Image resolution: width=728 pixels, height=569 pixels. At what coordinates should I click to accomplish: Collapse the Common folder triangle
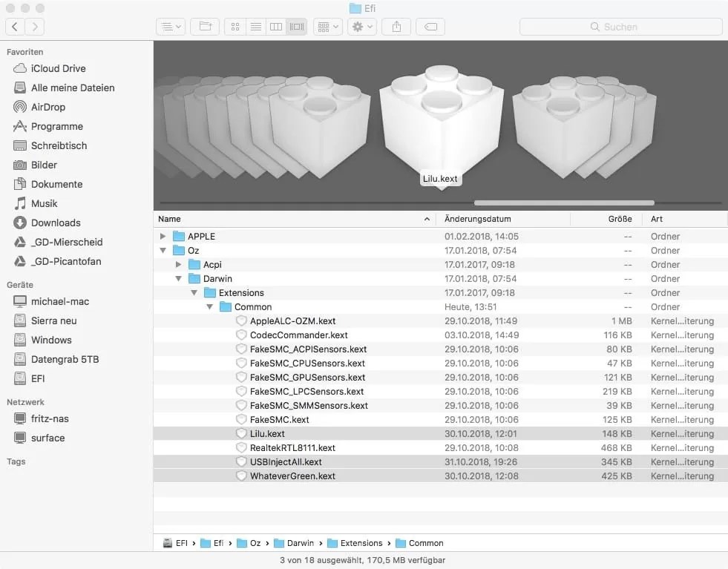tap(209, 307)
